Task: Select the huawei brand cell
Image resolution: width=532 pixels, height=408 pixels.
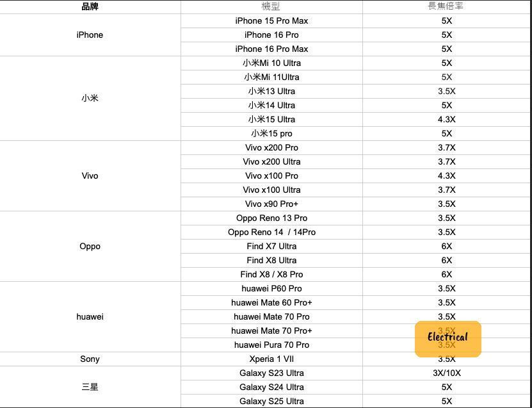Action: coord(90,316)
